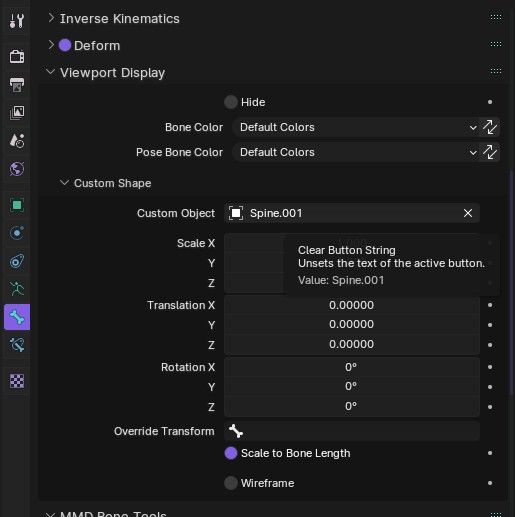Click the Override Transform bone field

352,431
